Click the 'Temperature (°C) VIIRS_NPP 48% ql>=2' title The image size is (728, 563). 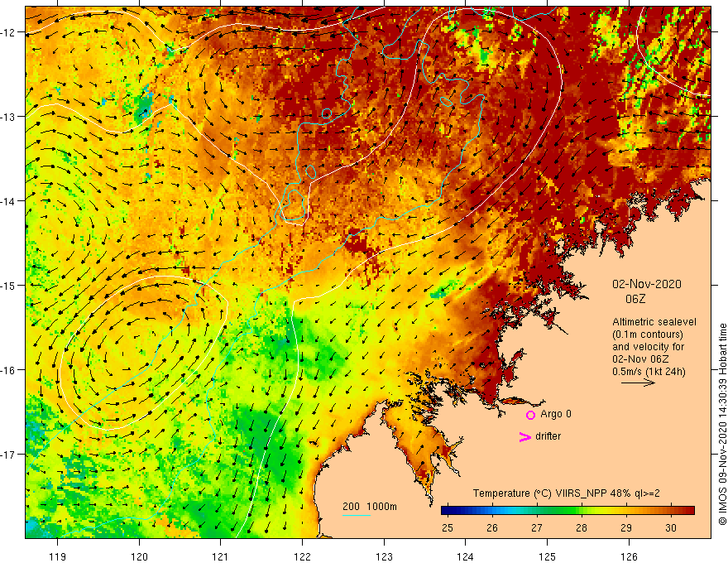tap(566, 493)
